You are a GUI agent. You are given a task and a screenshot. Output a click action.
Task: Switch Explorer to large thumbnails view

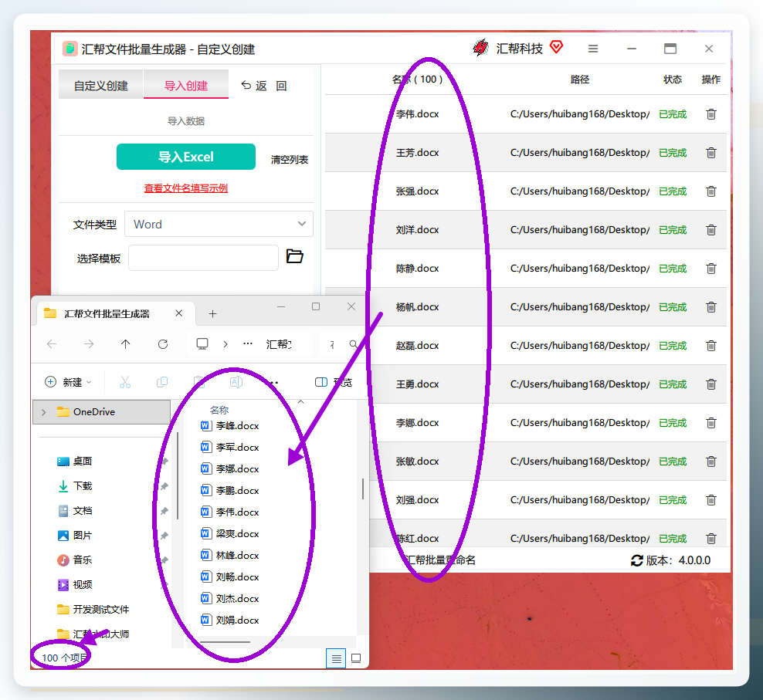[x=356, y=658]
